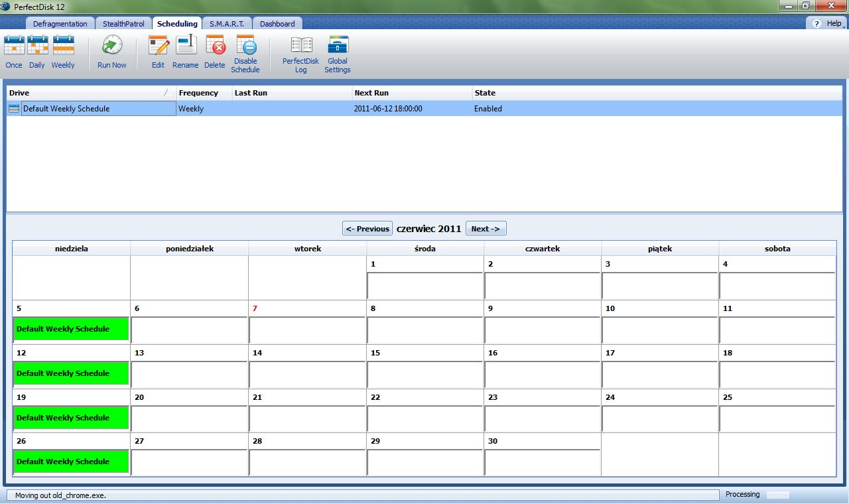The width and height of the screenshot is (849, 504).
Task: Select the Scheduling tab
Action: point(177,24)
